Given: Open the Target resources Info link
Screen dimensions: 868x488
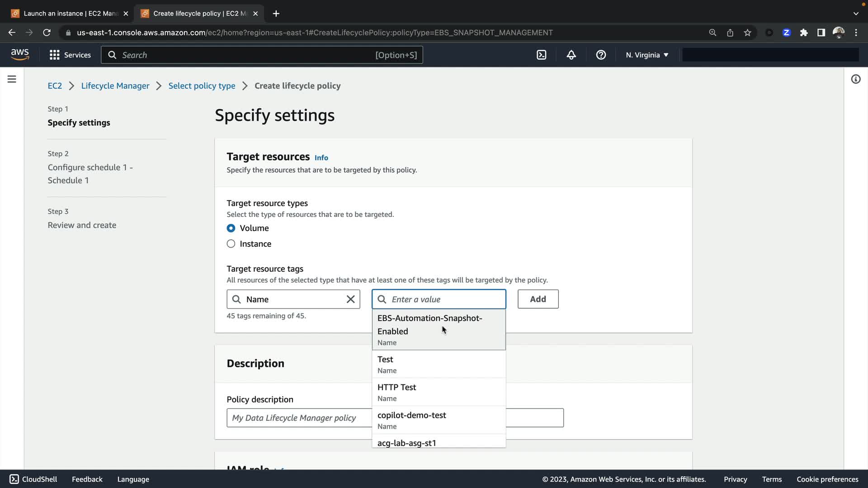Looking at the screenshot, I should [x=321, y=158].
